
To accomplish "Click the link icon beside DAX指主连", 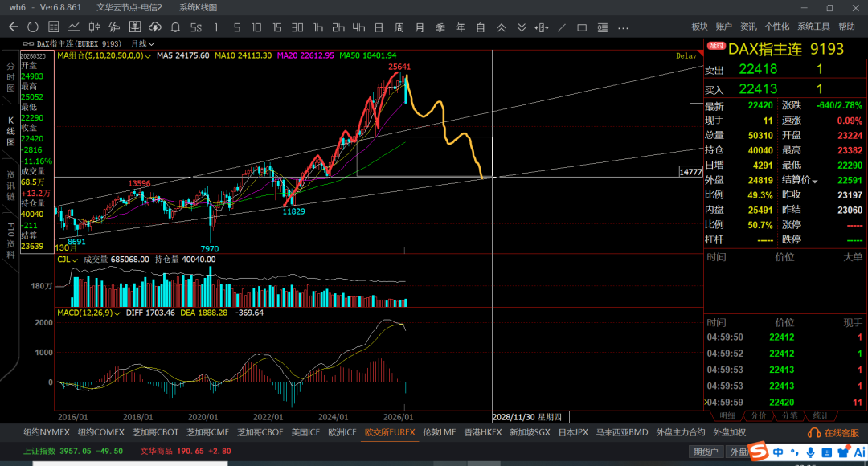I will click(x=27, y=43).
